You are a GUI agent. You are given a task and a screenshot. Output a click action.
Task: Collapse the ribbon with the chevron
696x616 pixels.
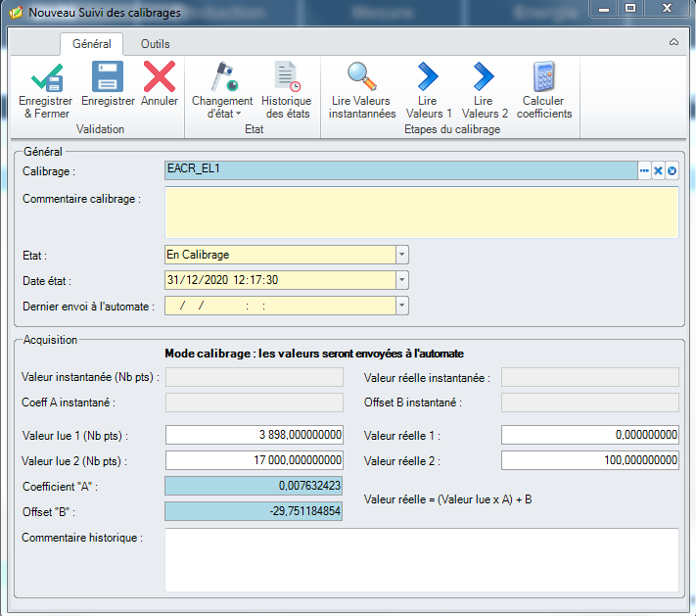coord(673,43)
